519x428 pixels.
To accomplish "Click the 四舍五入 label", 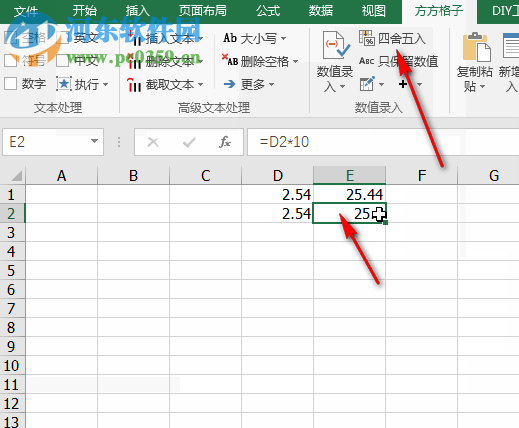I will pyautogui.click(x=402, y=38).
